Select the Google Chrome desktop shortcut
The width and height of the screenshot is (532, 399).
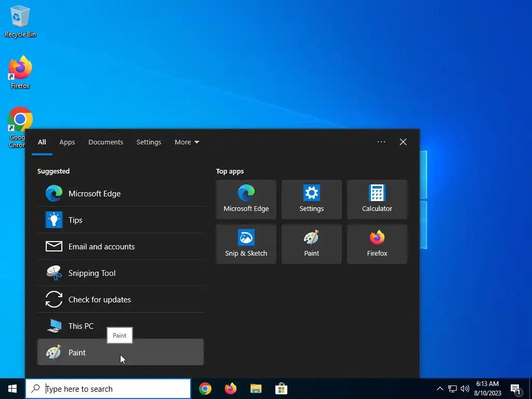[20, 128]
